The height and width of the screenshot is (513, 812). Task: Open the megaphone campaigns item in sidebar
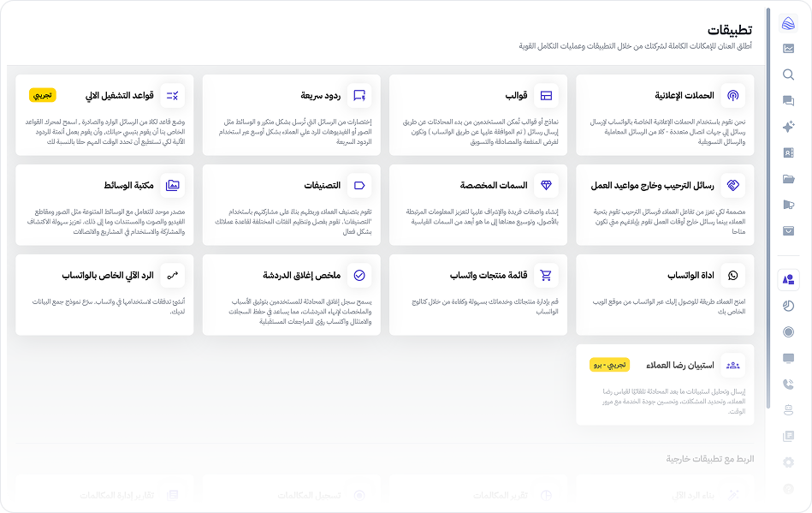pyautogui.click(x=789, y=205)
